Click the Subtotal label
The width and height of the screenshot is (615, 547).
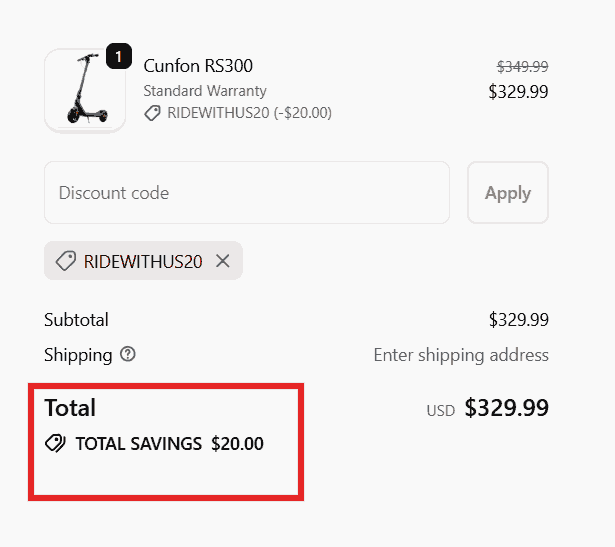tap(76, 320)
